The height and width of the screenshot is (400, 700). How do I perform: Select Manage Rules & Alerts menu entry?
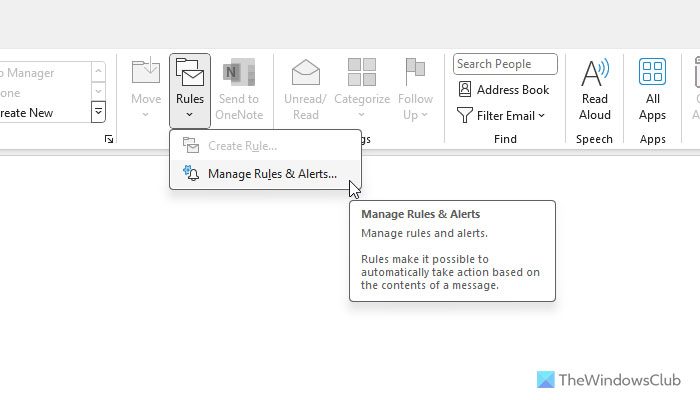point(271,174)
